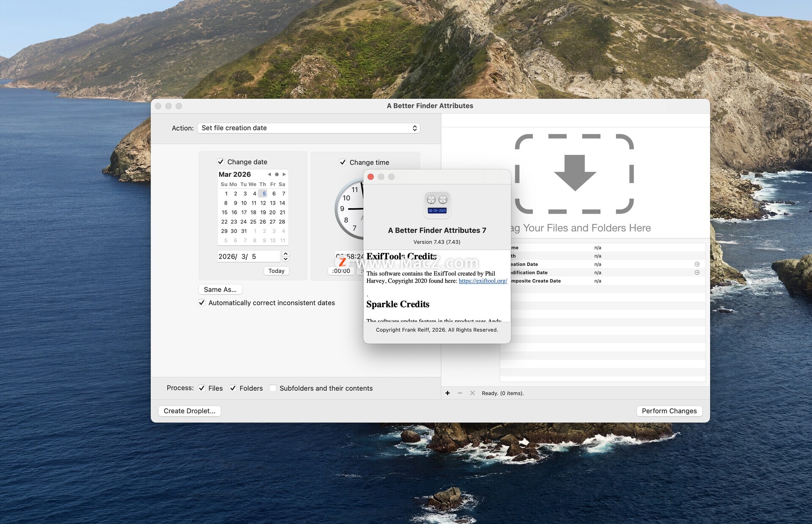812x524 pixels.
Task: Enable Subfolders and their contents
Action: (x=273, y=388)
